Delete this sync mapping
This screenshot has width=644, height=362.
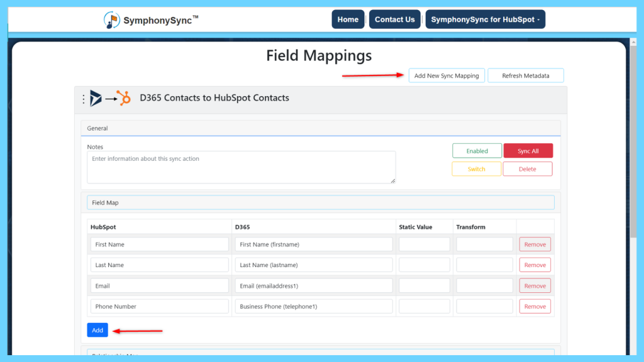(528, 168)
